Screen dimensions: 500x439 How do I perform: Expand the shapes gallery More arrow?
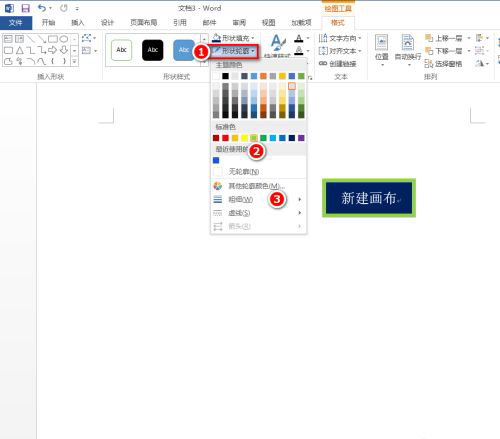[74, 61]
